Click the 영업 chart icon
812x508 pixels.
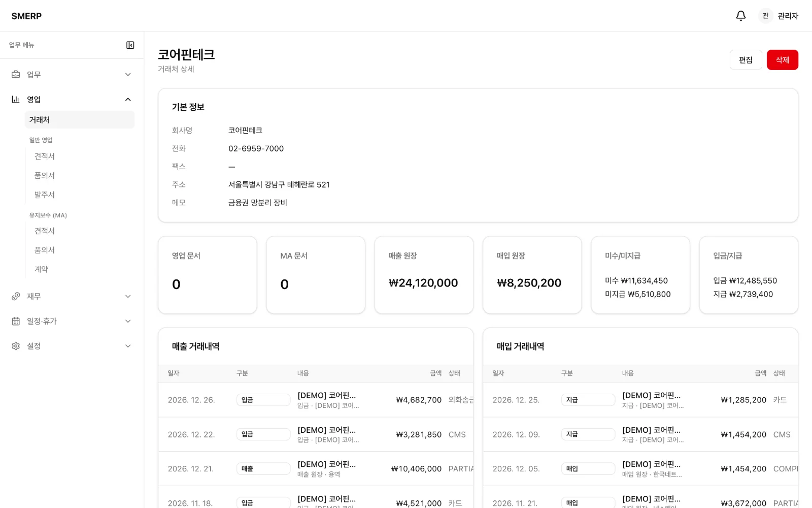tap(16, 100)
